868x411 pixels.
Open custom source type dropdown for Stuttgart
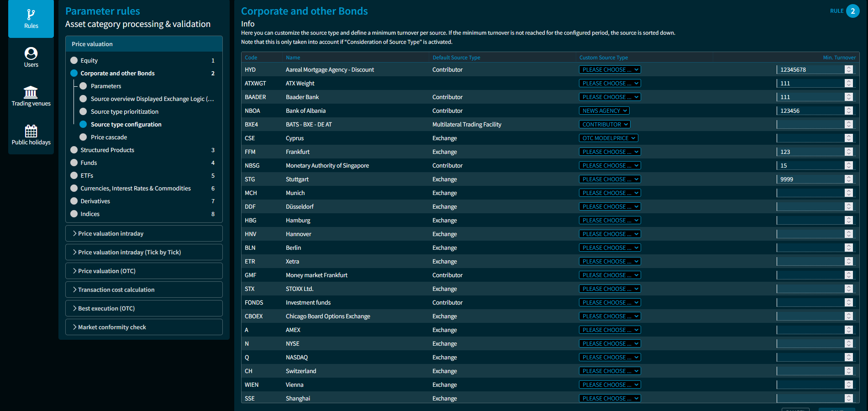click(x=610, y=179)
